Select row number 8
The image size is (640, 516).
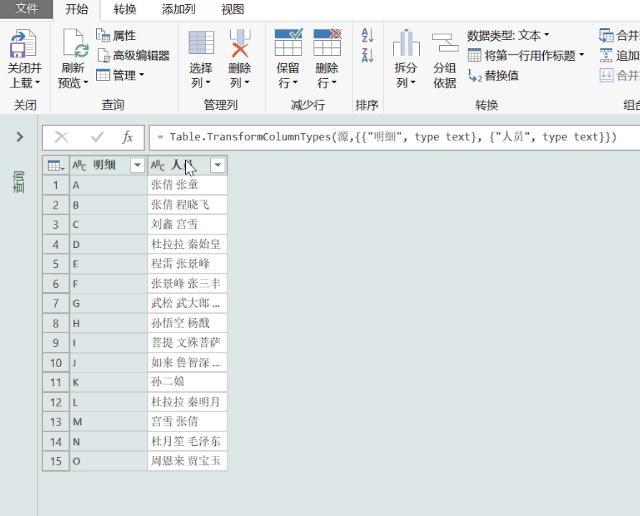pos(56,323)
